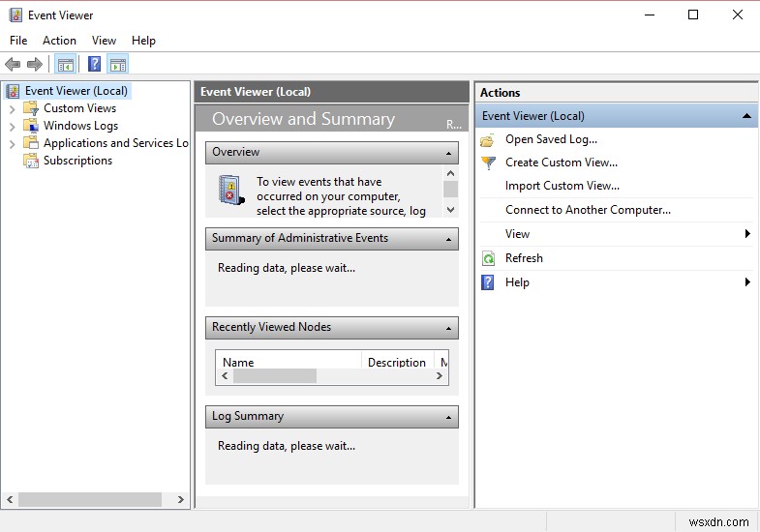Maximize the Event Viewer window
The width and height of the screenshot is (760, 532).
pyautogui.click(x=693, y=15)
